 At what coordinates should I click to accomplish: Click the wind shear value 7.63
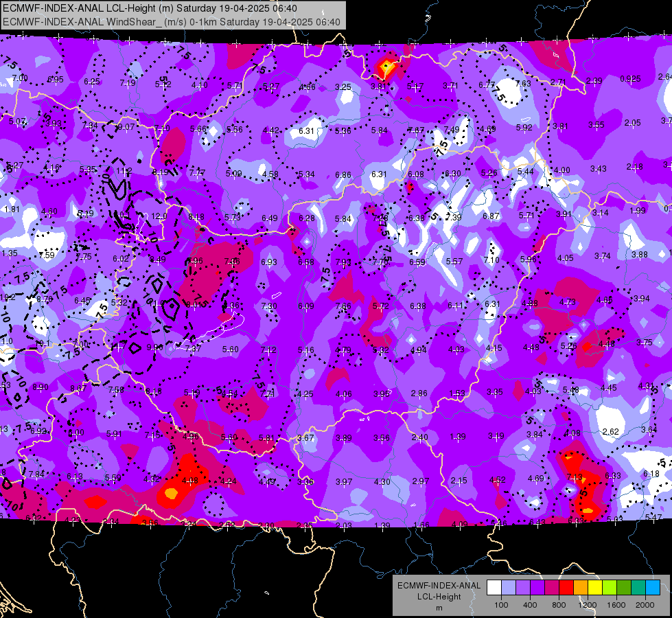(523, 84)
